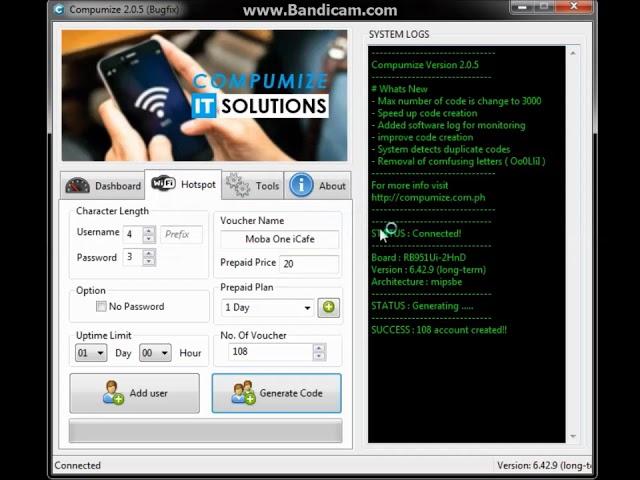Screen dimensions: 640x480
Task: Click the 'SUCCESS : 108 account created!!' log line
Action: tap(439, 330)
